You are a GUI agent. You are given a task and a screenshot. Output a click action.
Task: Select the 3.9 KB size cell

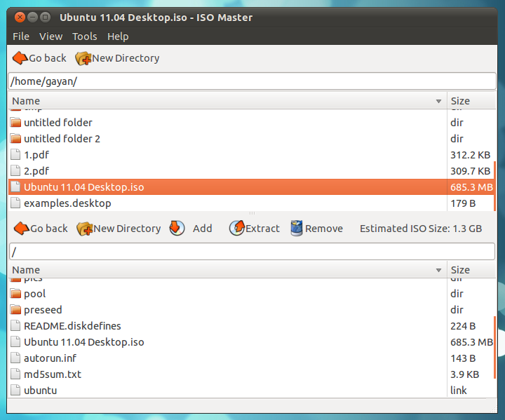pos(465,374)
